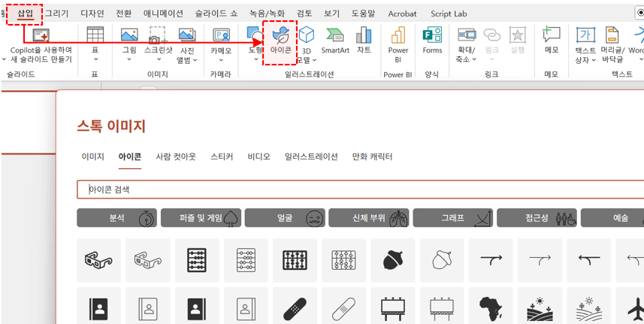Click the 차트 chart icon
This screenshot has width=644, height=324.
point(364,35)
